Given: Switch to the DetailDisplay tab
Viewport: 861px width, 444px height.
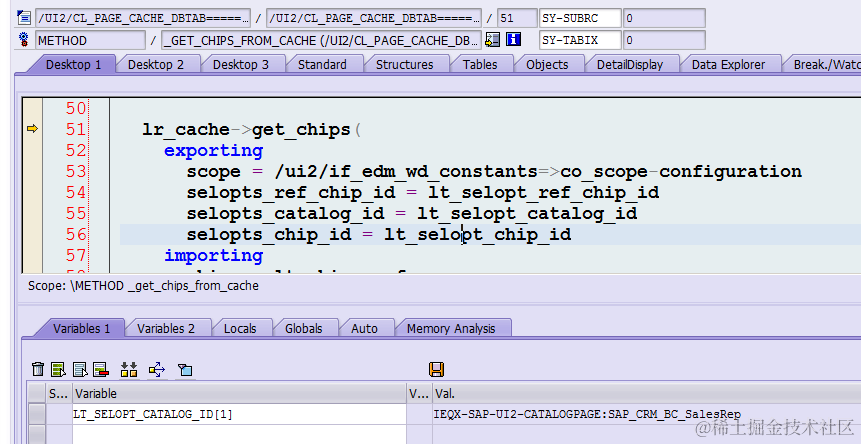Looking at the screenshot, I should 630,64.
